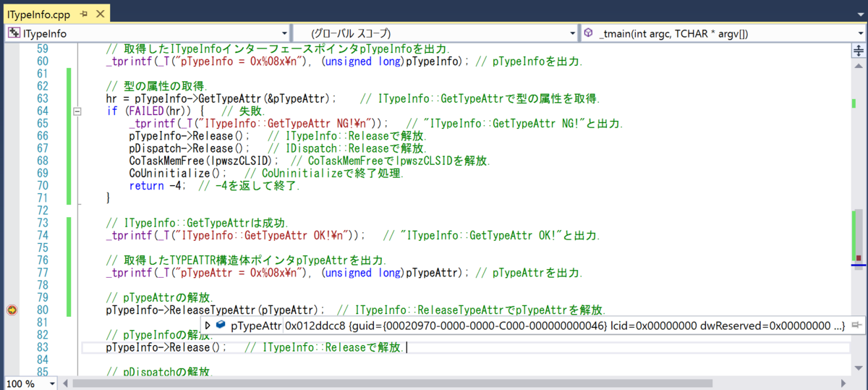Click the comment pDispatchの解放

[159, 372]
